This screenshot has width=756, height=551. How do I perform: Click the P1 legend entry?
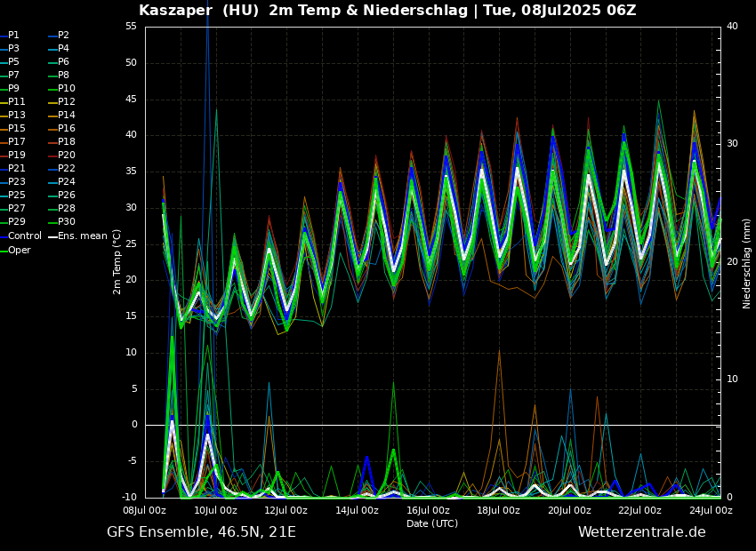pyautogui.click(x=13, y=35)
